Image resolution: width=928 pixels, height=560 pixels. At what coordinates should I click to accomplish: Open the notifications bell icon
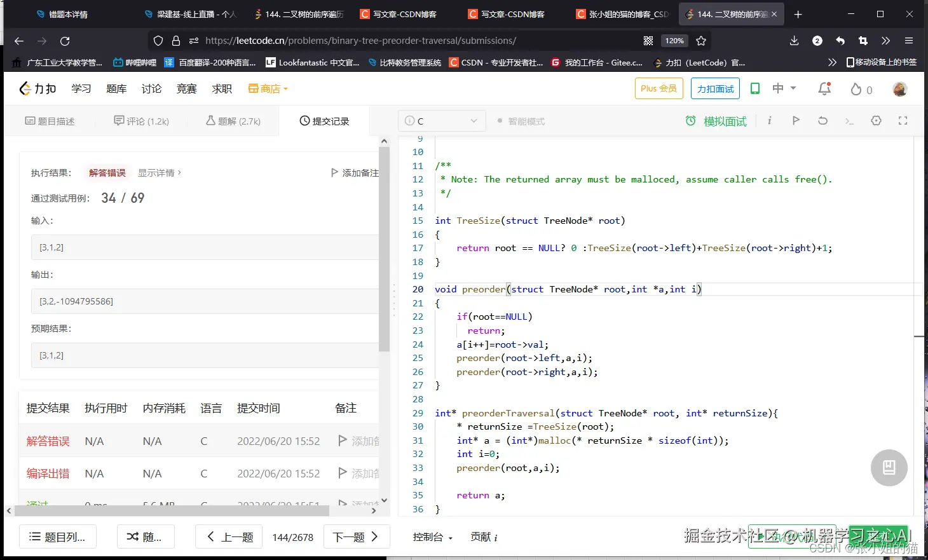click(x=824, y=89)
